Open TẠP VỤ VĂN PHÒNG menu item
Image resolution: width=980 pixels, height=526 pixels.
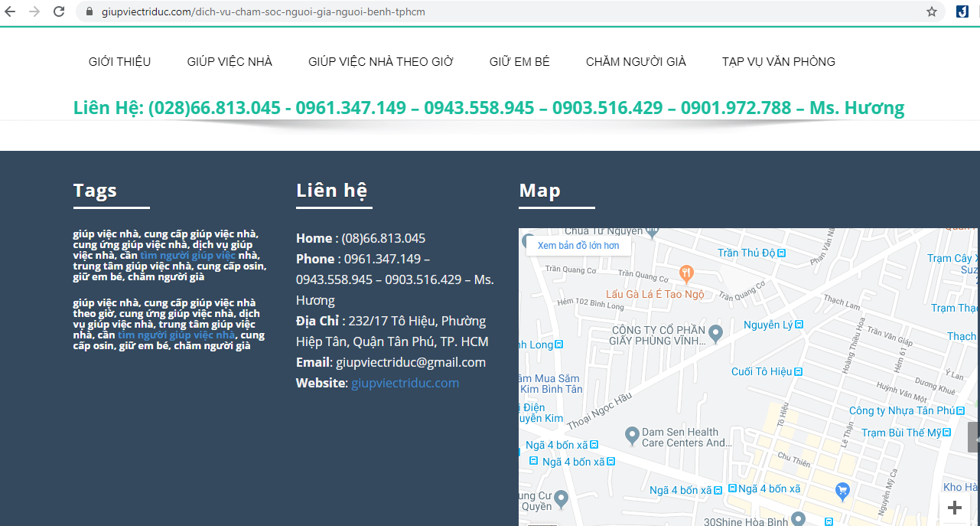pyautogui.click(x=779, y=62)
